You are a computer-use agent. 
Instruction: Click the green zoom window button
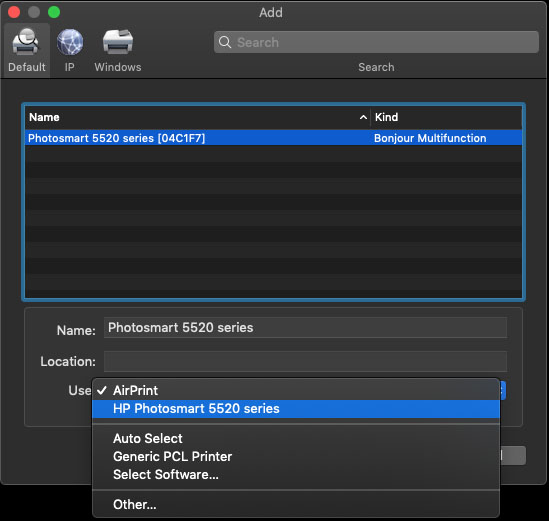coord(54,12)
